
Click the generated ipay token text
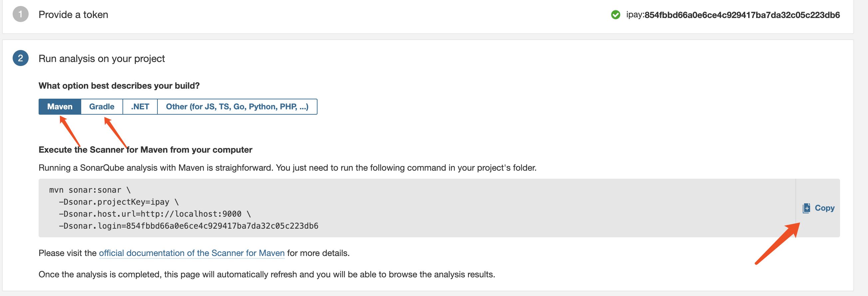point(733,15)
